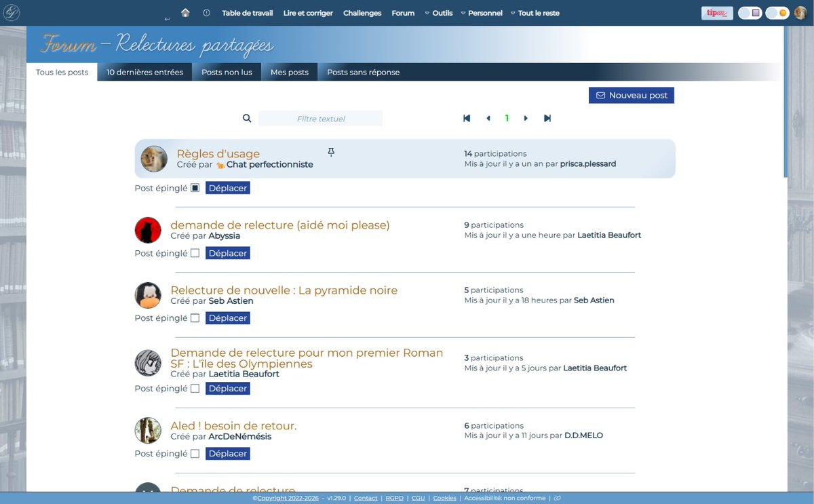Toggle the sun light/dark theme switch
The image size is (814, 504).
click(777, 13)
